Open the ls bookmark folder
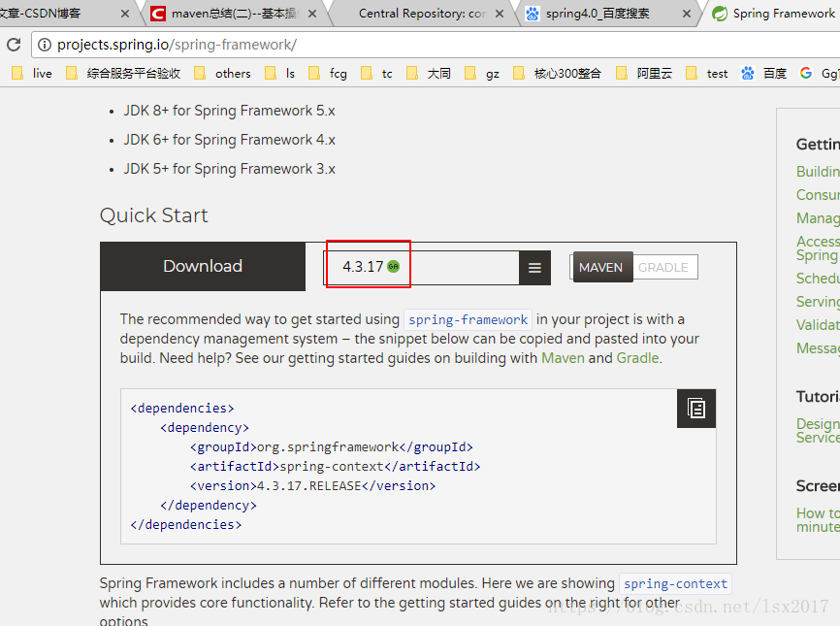The height and width of the screenshot is (626, 840). 280,74
